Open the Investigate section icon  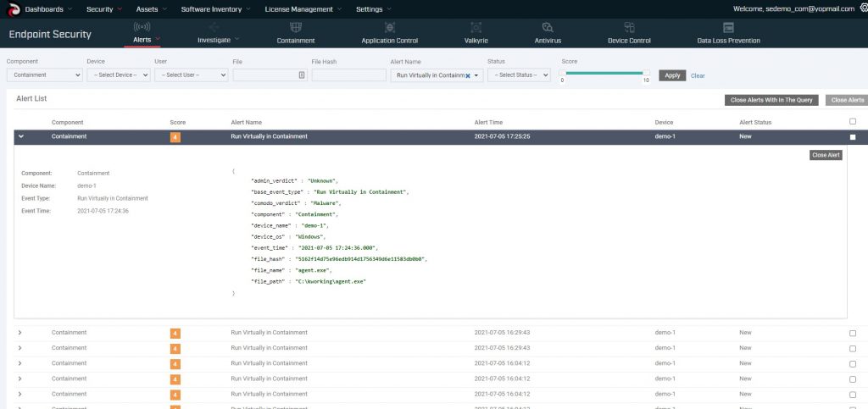pyautogui.click(x=214, y=28)
